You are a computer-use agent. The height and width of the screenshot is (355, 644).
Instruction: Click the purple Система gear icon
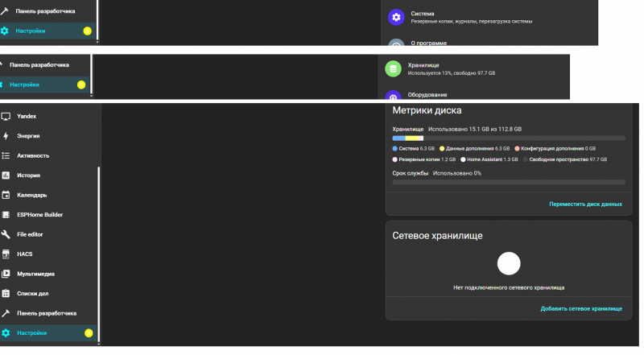[395, 17]
